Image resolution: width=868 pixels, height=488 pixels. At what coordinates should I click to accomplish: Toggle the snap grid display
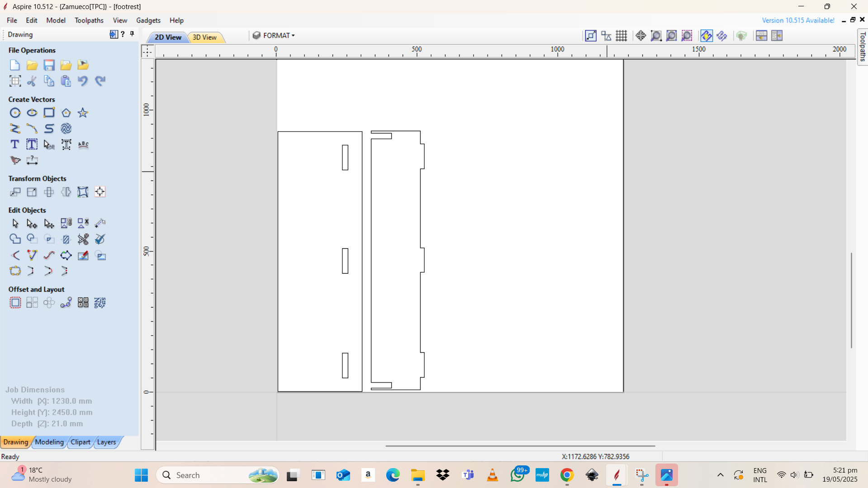pyautogui.click(x=621, y=36)
